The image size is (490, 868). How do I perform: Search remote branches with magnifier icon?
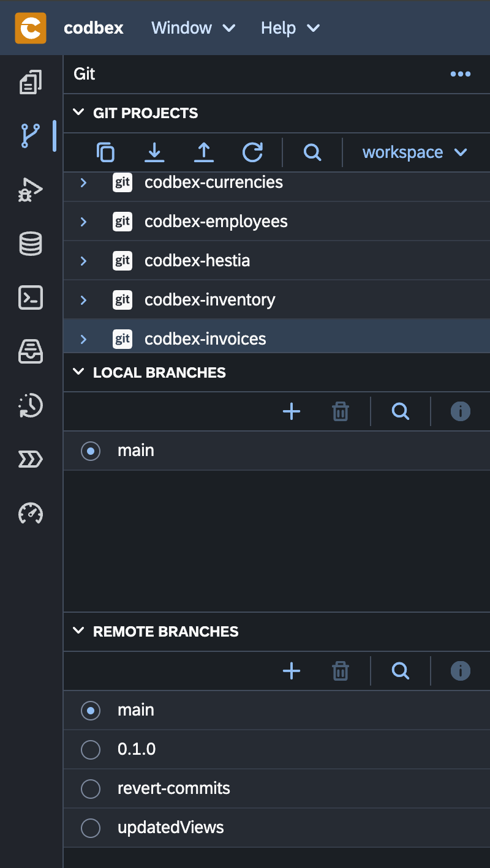401,671
